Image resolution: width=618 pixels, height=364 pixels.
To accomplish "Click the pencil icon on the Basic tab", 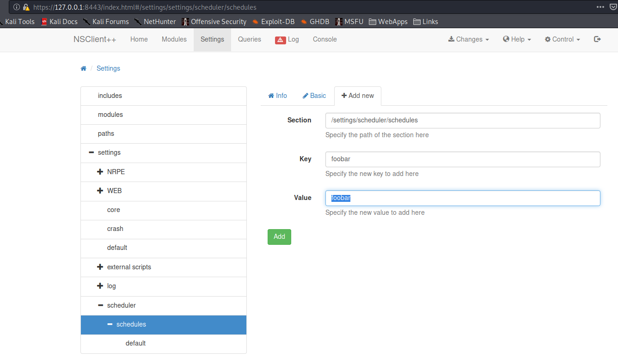I will 306,95.
